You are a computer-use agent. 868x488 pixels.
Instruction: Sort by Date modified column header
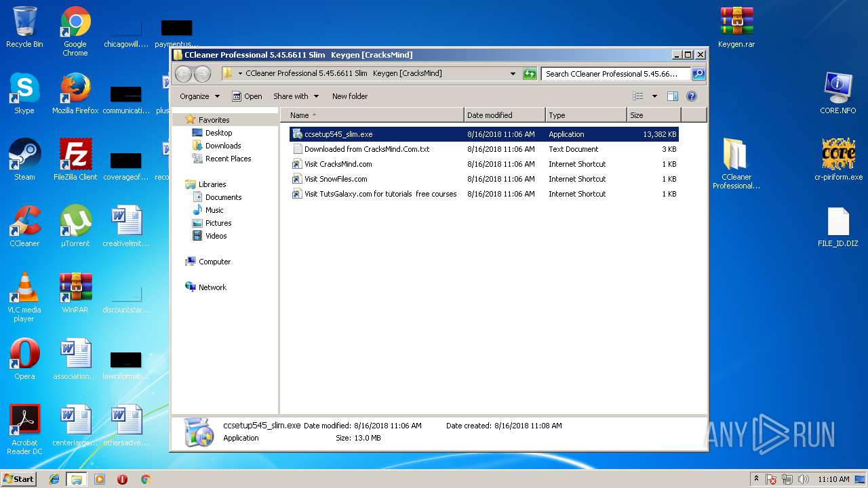pyautogui.click(x=505, y=115)
